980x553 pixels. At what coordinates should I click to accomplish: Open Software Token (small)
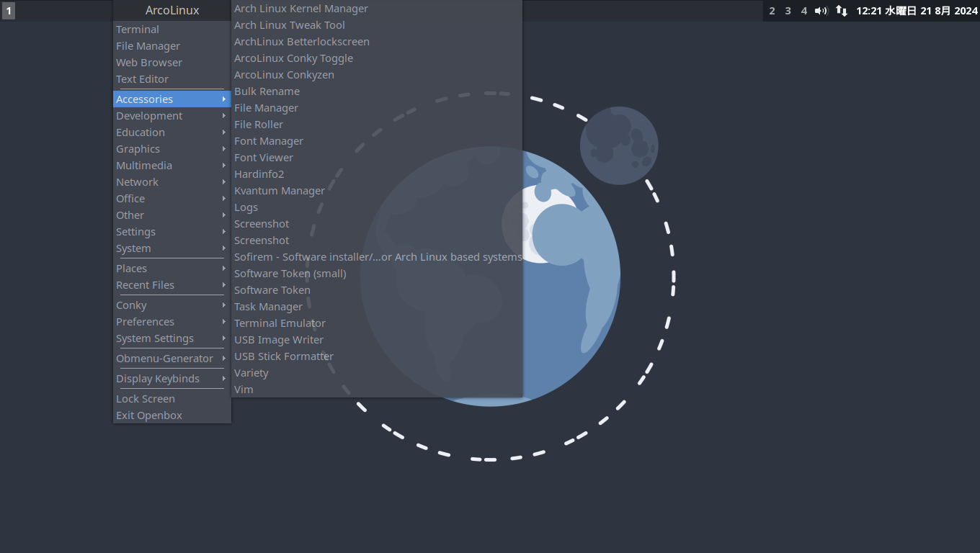pos(377,274)
